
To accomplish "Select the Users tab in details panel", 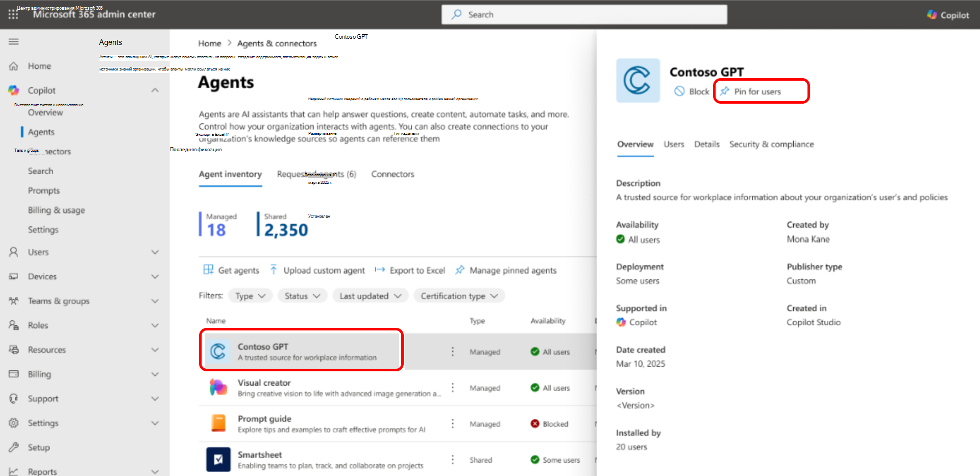I will tap(674, 145).
